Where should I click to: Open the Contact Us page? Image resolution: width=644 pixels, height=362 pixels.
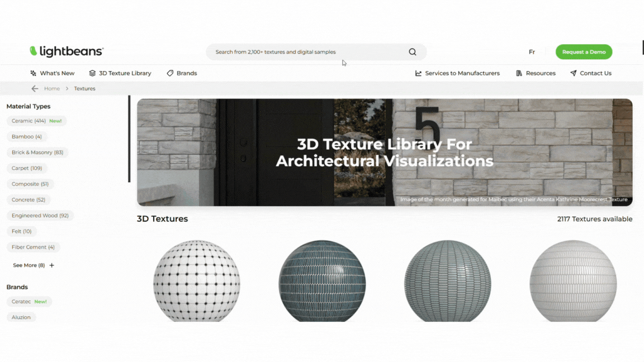[590, 74]
